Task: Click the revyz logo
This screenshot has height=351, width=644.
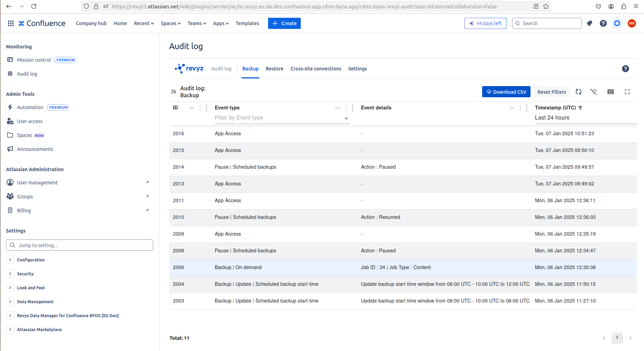Action: click(189, 68)
